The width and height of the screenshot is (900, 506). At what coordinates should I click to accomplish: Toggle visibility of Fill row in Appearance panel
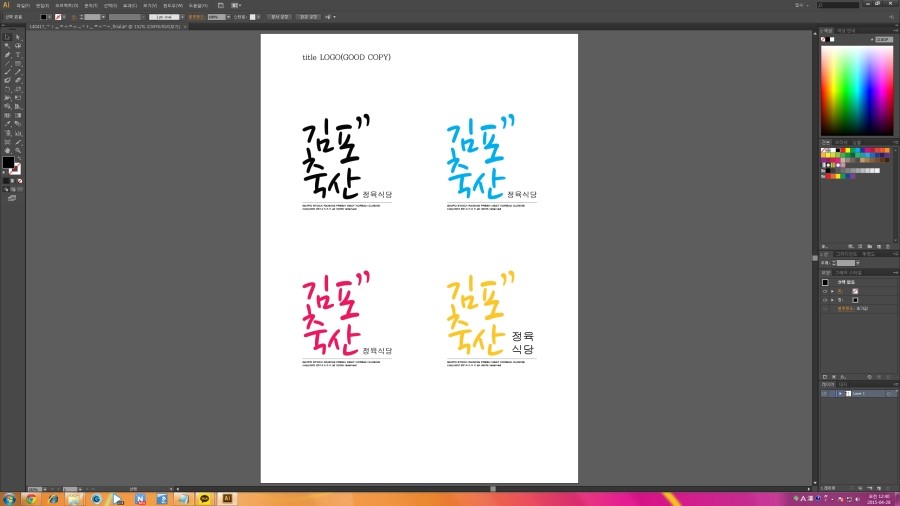tap(825, 300)
